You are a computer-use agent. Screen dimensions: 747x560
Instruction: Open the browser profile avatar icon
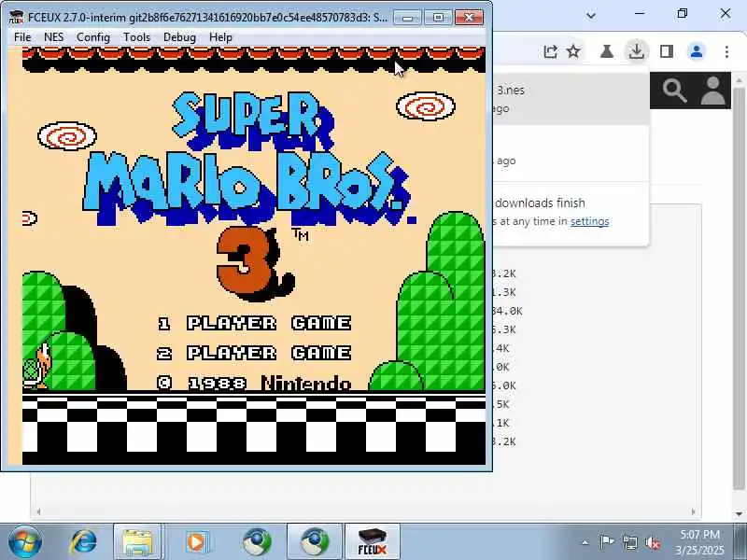(x=697, y=51)
